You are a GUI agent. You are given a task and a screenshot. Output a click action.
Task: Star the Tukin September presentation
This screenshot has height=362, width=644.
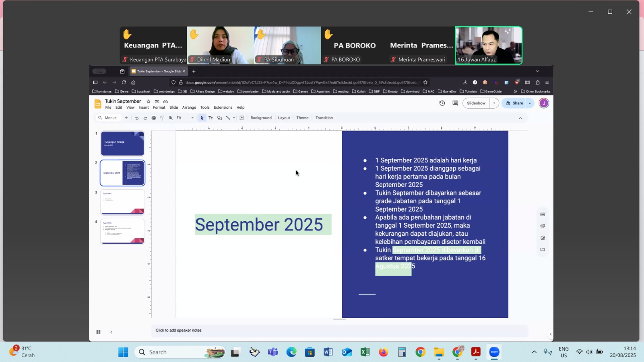[149, 101]
